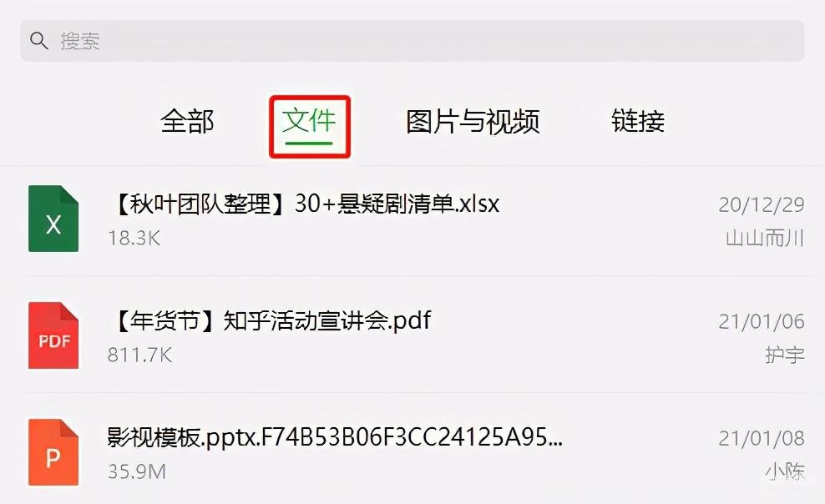Focus the 搜索 search input field
Image resolution: width=825 pixels, height=504 pixels.
(412, 41)
